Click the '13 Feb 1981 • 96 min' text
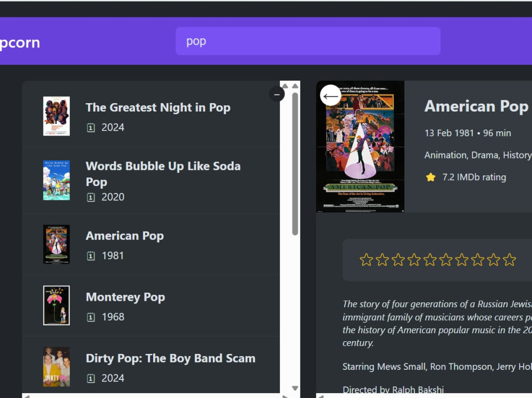Image resolution: width=532 pixels, height=398 pixels. tap(468, 133)
